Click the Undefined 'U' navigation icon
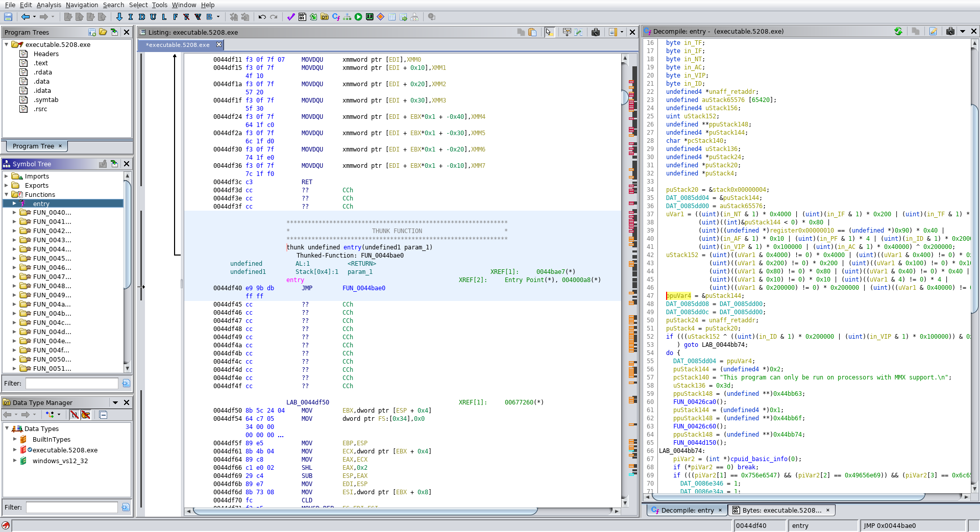Screen dimensions: 980x532 point(153,17)
